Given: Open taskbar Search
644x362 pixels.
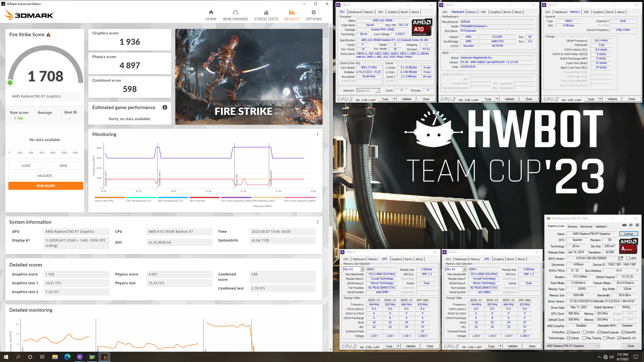Looking at the screenshot, I should pyautogui.click(x=18, y=357).
